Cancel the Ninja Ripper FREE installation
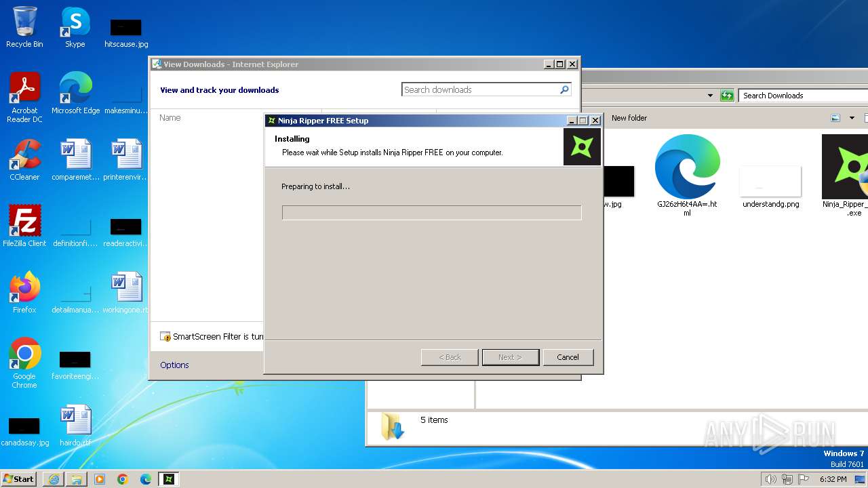This screenshot has height=488, width=868. 568,357
